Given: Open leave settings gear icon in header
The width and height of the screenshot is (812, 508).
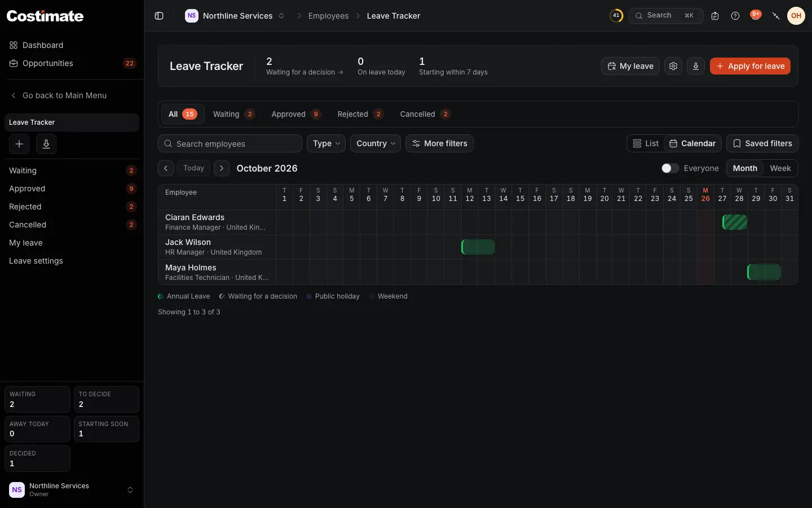Looking at the screenshot, I should point(673,66).
